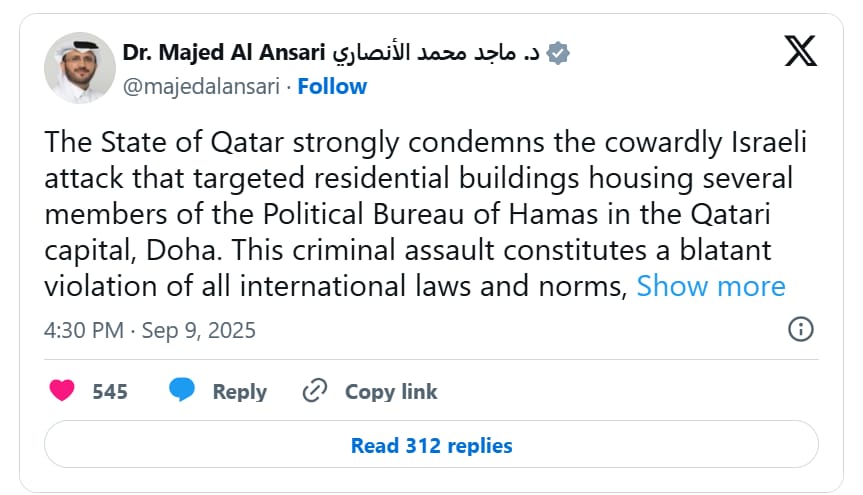
Task: Click the chain link copy icon
Action: [315, 391]
